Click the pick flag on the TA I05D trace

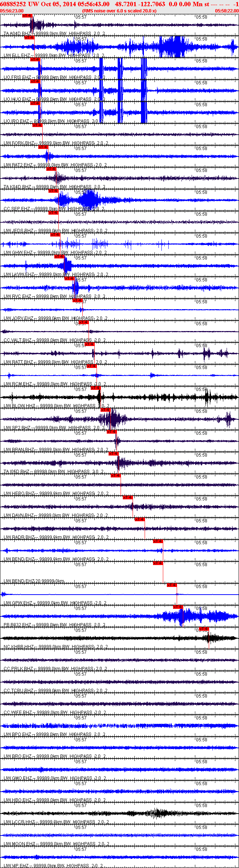click(114, 454)
